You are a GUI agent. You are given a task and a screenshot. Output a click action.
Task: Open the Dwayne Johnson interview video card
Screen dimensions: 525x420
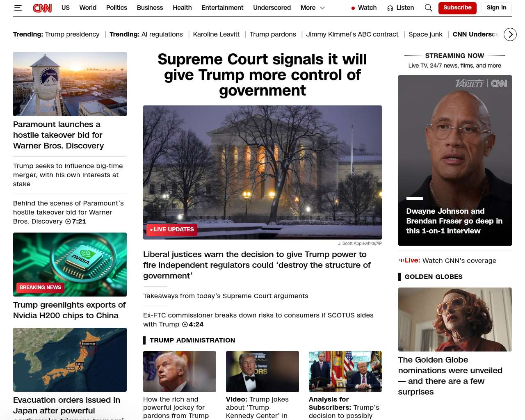coord(455,160)
